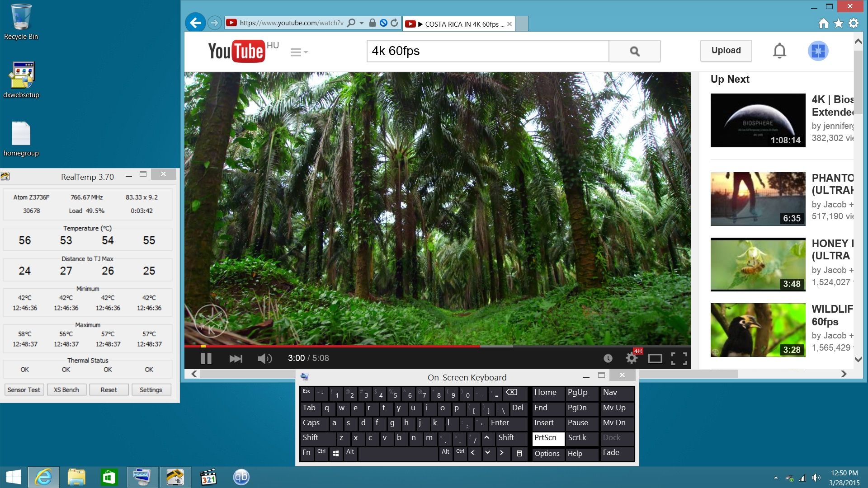Mute the video volume icon
This screenshot has width=868, height=488.
(x=264, y=358)
